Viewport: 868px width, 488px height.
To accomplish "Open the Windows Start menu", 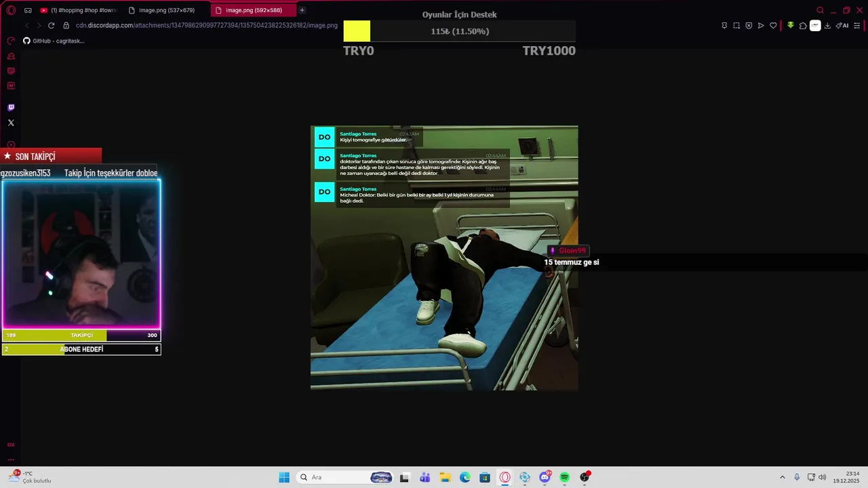I will point(284,477).
